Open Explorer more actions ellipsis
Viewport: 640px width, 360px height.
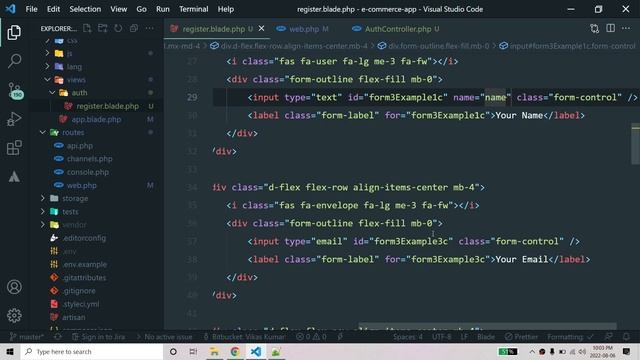[149, 28]
